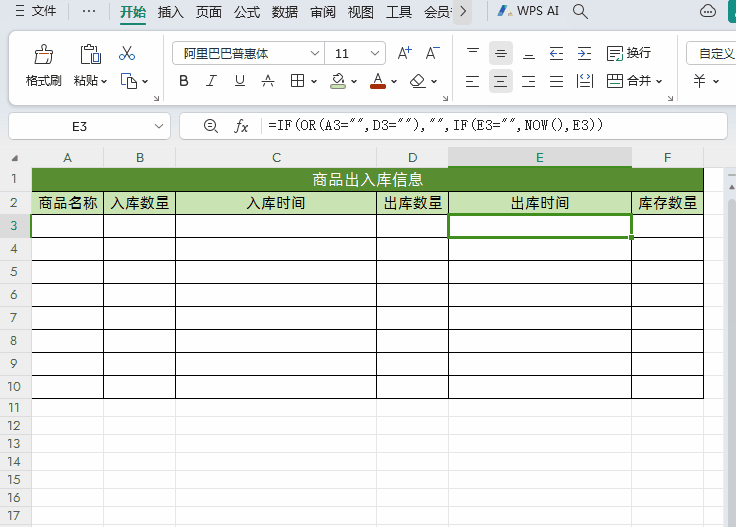The height and width of the screenshot is (527, 736).
Task: Click the magnifier icon in the formula bar
Action: click(211, 126)
